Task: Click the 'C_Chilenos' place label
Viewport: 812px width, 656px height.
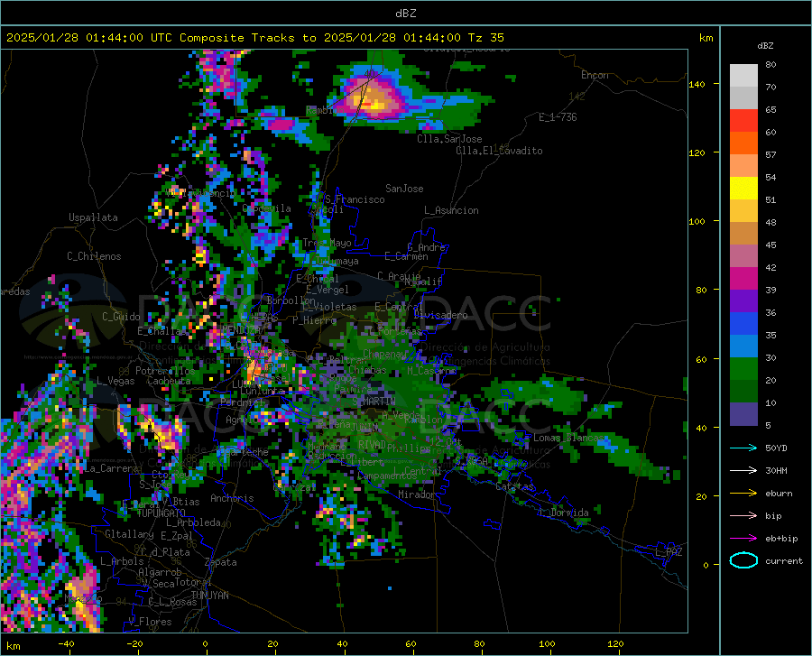Action: tap(94, 256)
